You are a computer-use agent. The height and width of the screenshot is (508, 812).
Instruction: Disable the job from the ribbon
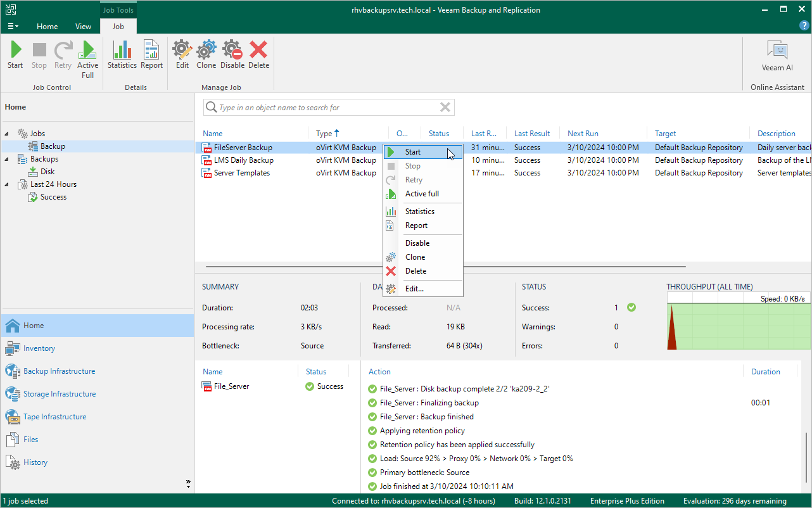(x=232, y=55)
